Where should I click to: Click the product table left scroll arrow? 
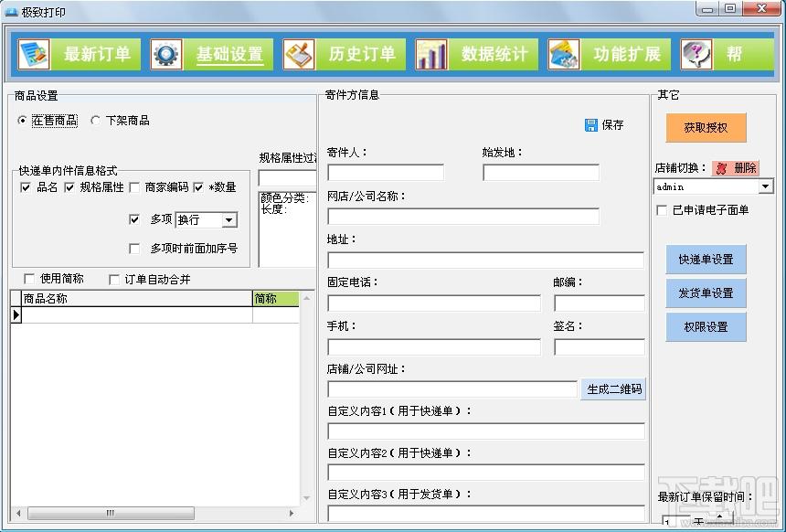18,513
